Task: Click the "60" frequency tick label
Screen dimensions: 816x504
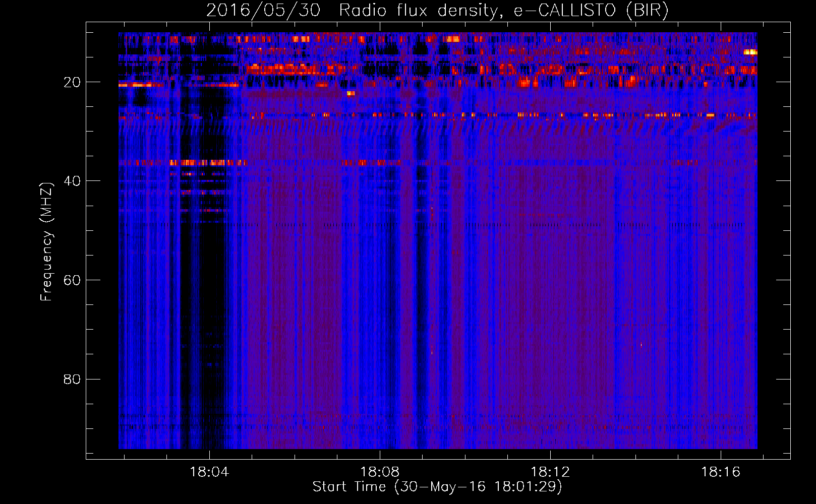Action: [x=72, y=280]
